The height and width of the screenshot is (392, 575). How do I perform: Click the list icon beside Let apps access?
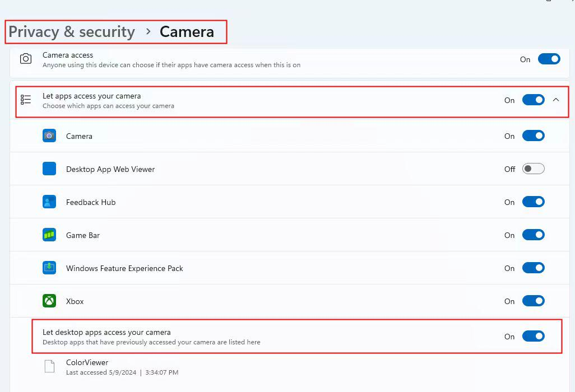click(x=26, y=100)
